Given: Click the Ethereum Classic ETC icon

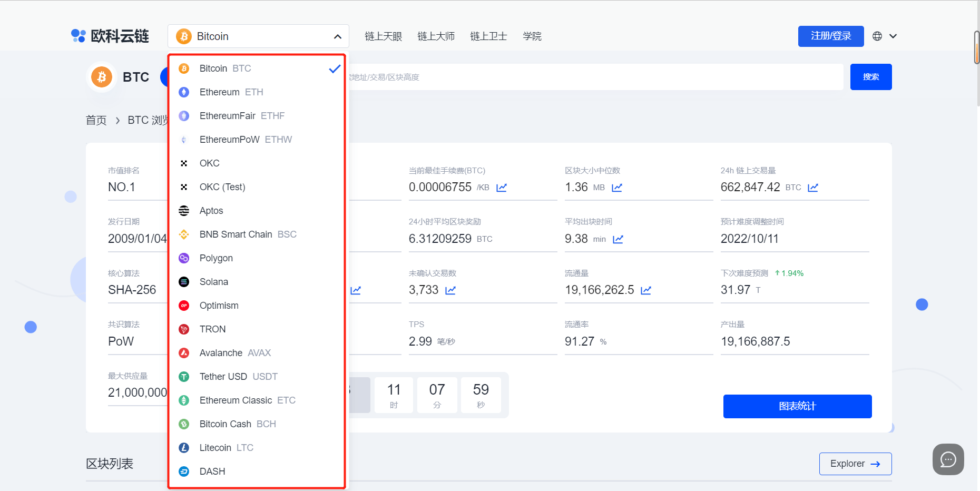Looking at the screenshot, I should 184,400.
